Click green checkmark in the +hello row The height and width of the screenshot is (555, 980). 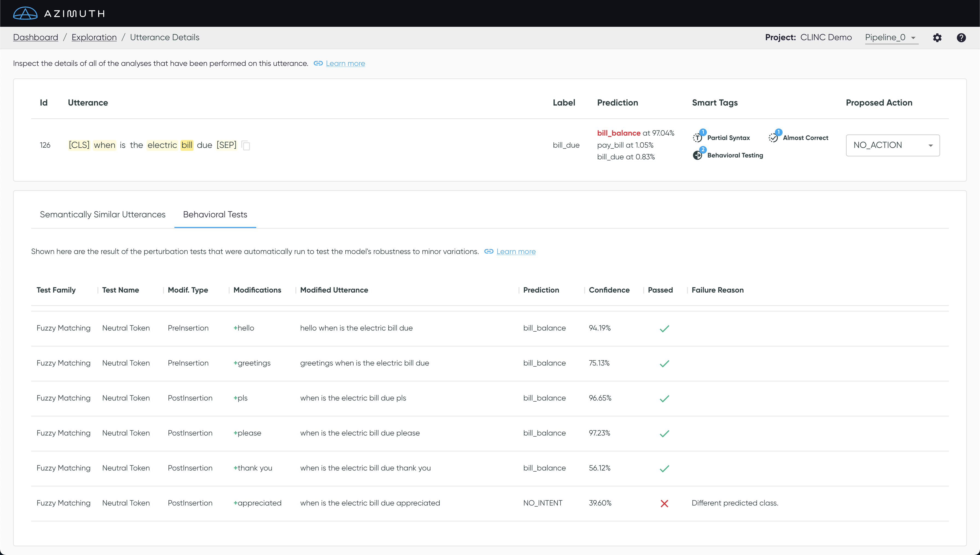click(x=664, y=329)
